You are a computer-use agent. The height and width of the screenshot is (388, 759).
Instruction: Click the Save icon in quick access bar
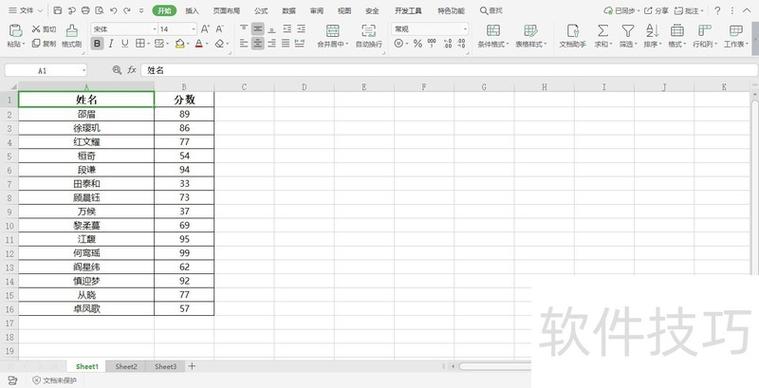pos(58,10)
